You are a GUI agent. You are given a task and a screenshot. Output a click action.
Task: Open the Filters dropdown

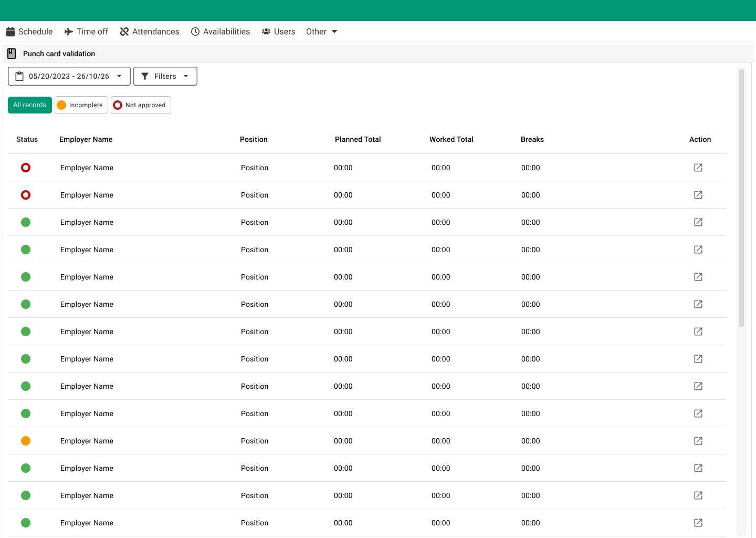[165, 76]
